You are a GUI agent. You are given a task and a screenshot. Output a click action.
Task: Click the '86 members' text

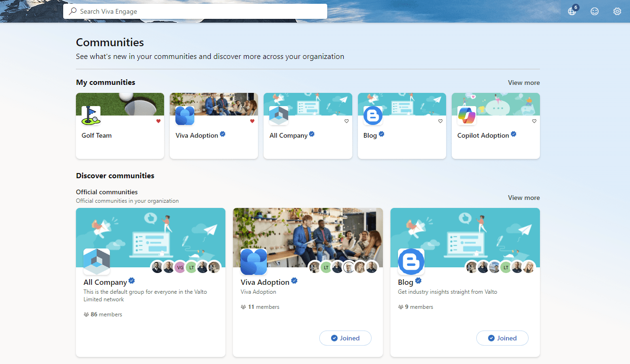pos(106,314)
